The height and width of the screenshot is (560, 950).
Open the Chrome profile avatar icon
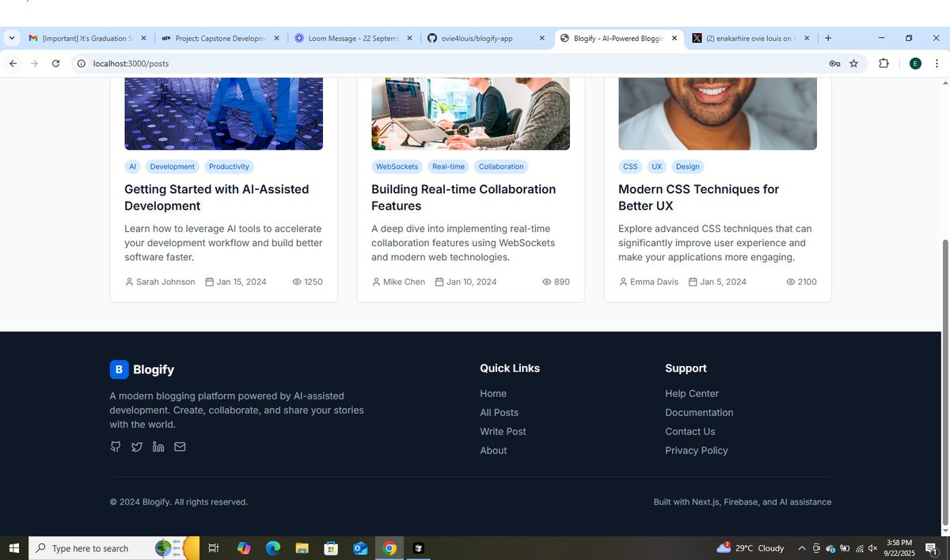[x=915, y=63]
